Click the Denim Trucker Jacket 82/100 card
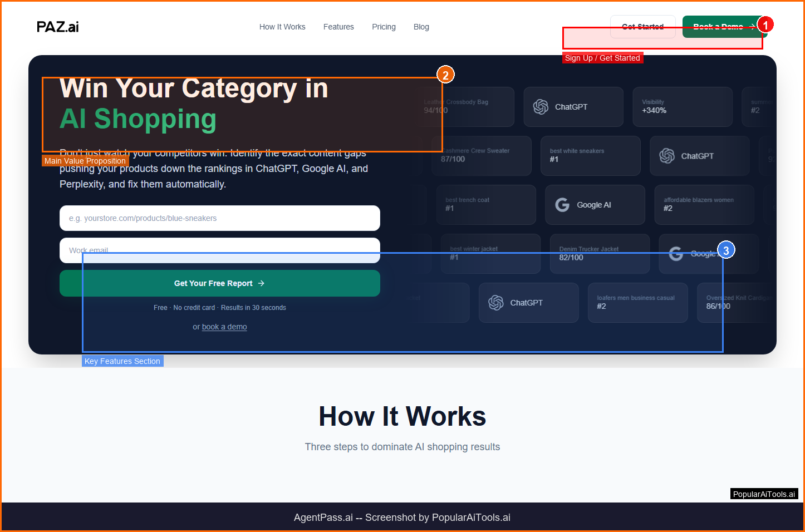 tap(600, 254)
